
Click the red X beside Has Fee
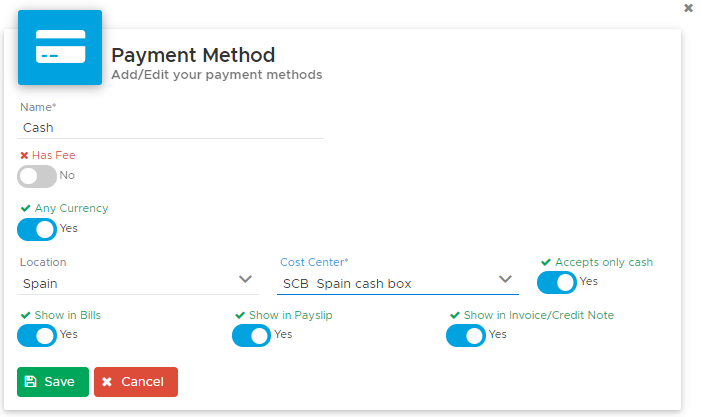click(25, 155)
